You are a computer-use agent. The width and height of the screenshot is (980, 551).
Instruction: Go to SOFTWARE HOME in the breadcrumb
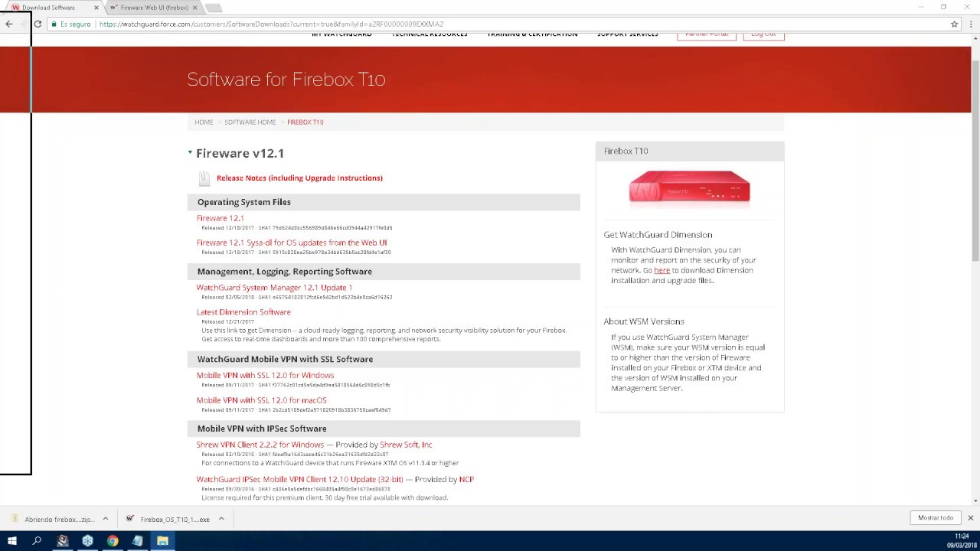tap(250, 122)
